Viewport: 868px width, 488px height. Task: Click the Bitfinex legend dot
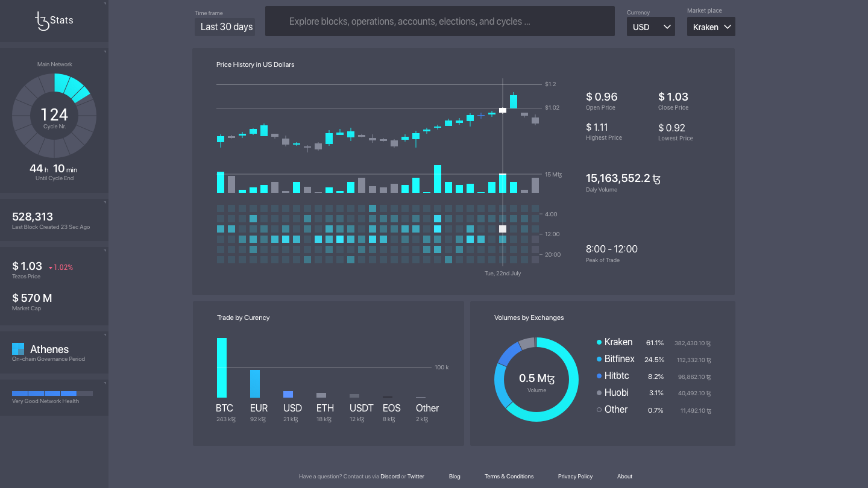pyautogui.click(x=599, y=358)
